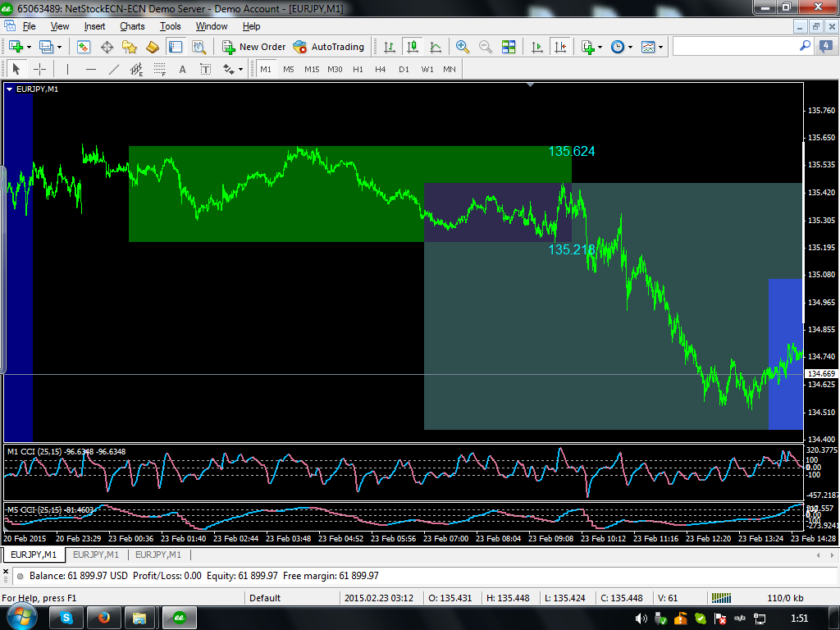Select the Horizontal Line tool
840x630 pixels.
tap(91, 69)
